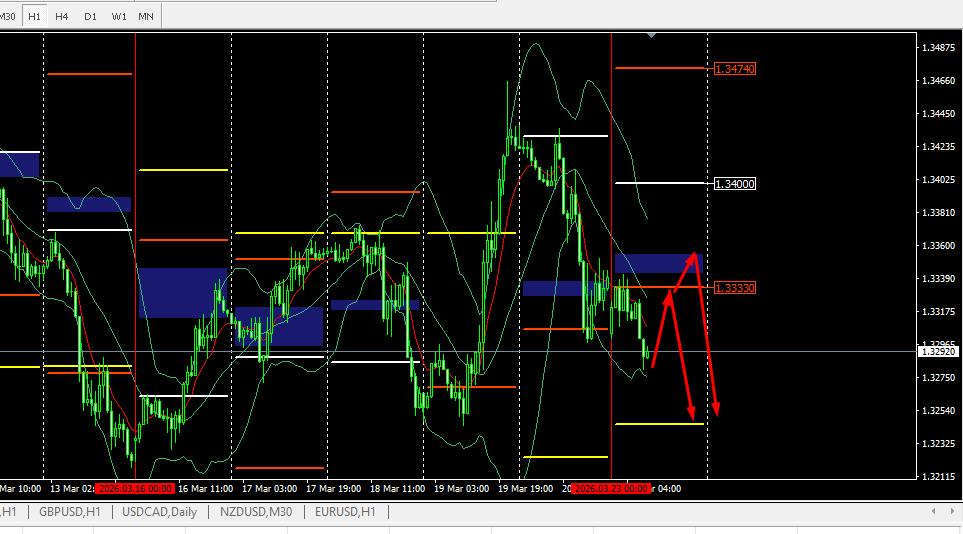Screen dimensions: 963x534
Task: Click the 1.33330 orange price label
Action: click(x=735, y=288)
